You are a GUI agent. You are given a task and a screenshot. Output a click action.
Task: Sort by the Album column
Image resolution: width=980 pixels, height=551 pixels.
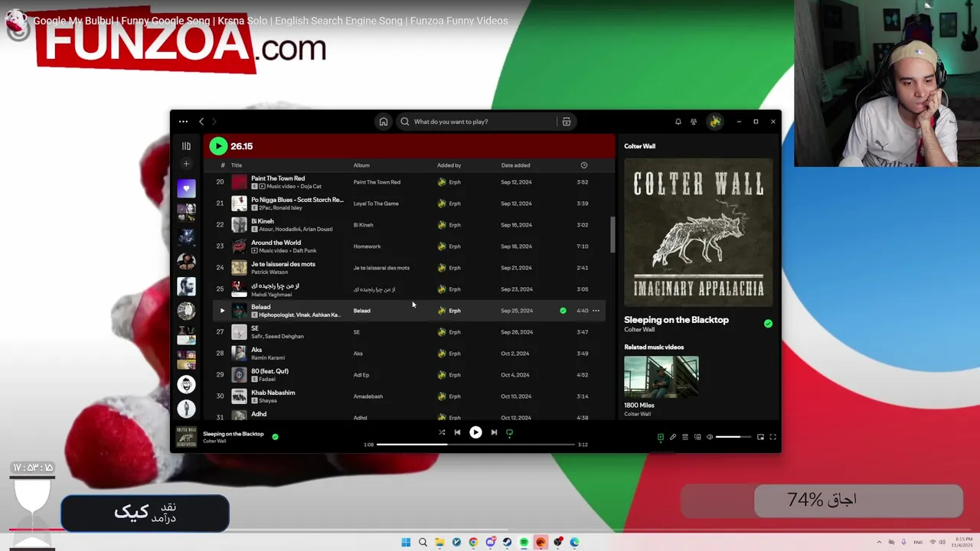tap(361, 165)
